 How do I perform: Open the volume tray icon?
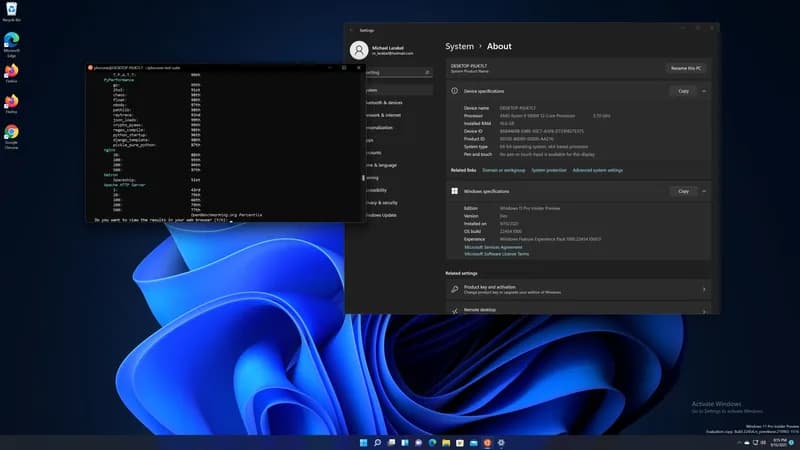(763, 442)
